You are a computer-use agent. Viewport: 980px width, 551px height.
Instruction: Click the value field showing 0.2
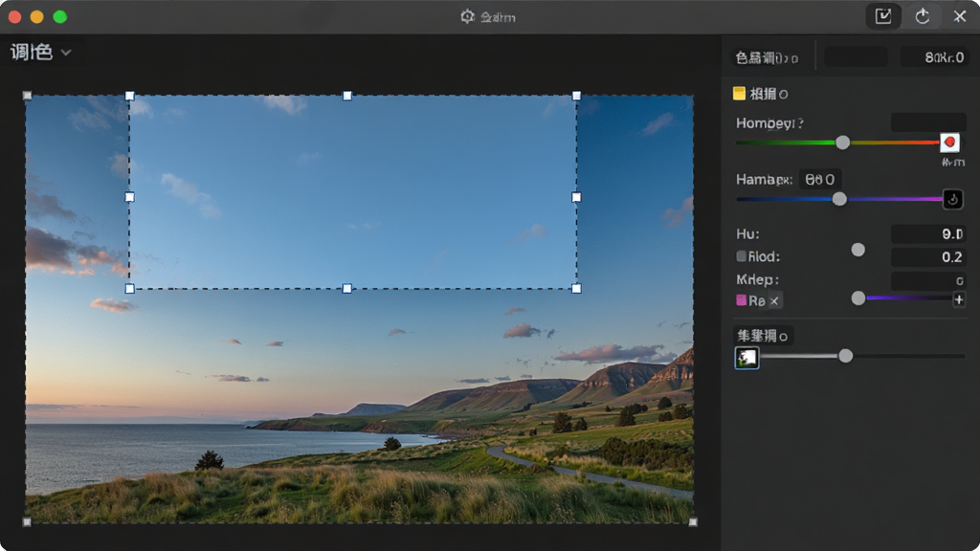928,256
